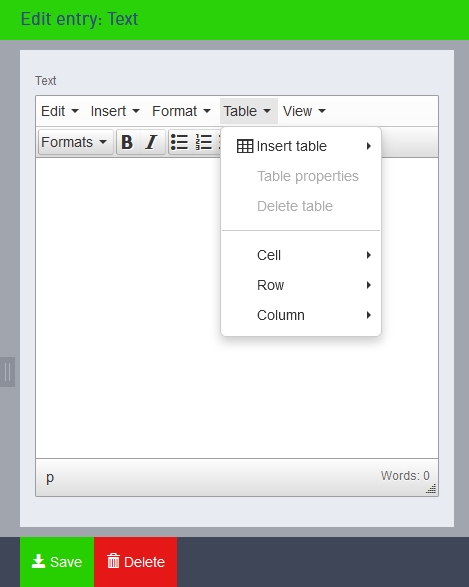Expand the Formats dropdown
The height and width of the screenshot is (587, 469).
click(x=75, y=142)
